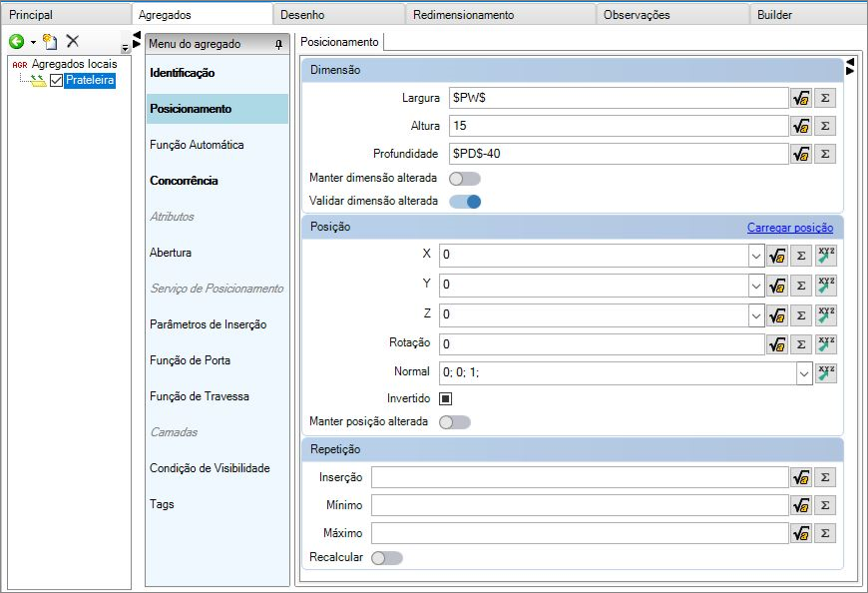Uncheck the Prateleira checkbox in tree

pyautogui.click(x=56, y=80)
